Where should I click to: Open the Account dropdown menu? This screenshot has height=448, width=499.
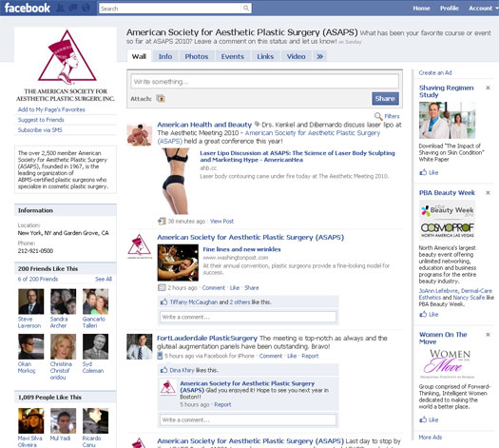[x=483, y=9]
